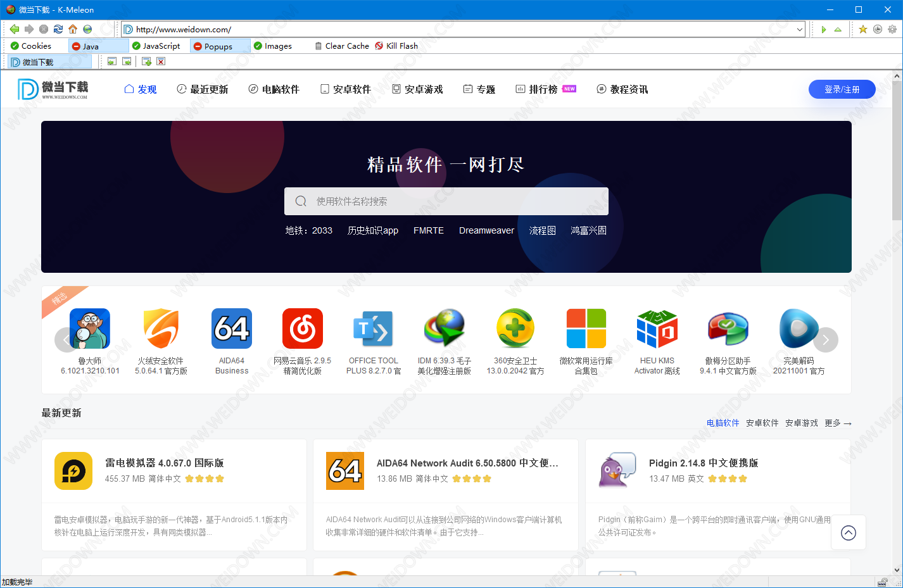This screenshot has height=588, width=903.
Task: Click the 历史知识app search suggestion
Action: coord(372,230)
